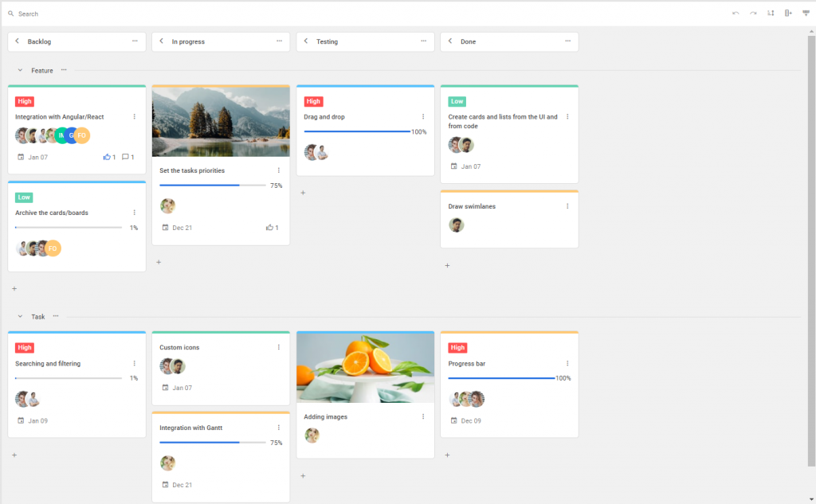Screen dimensions: 816x504
Task: Collapse the Done column
Action: point(449,41)
